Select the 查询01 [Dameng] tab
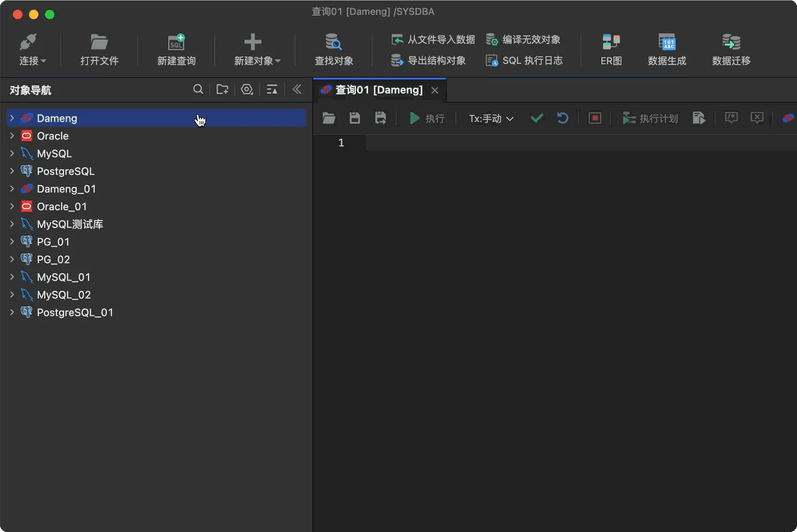Screen dimensions: 797x532 [379, 90]
